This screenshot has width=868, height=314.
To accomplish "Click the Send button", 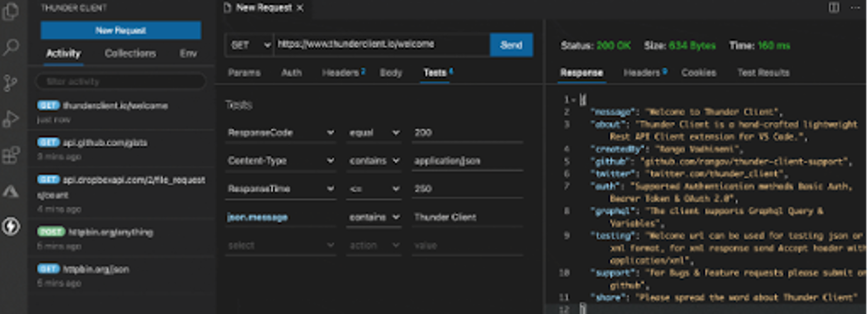I will (511, 45).
